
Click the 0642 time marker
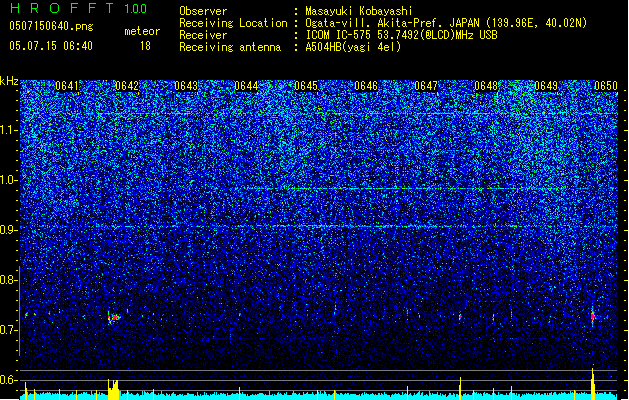[127, 86]
